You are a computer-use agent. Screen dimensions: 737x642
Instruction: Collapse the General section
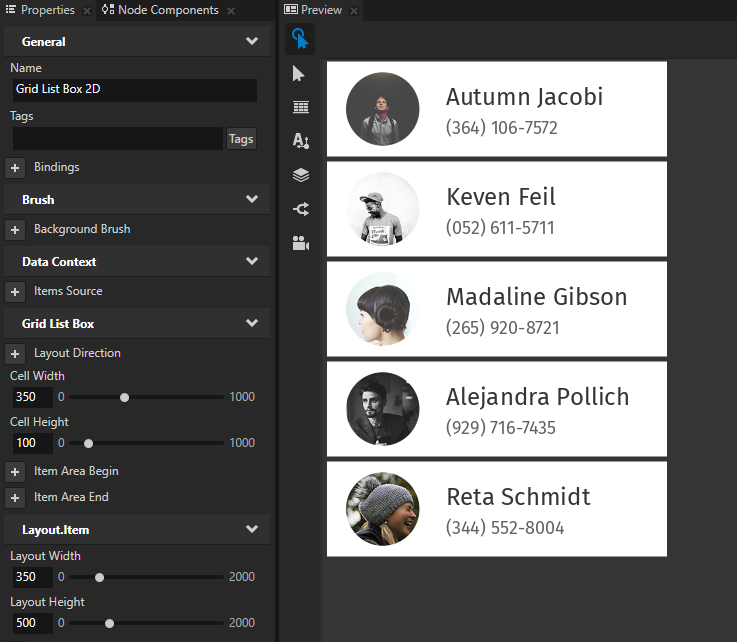click(252, 42)
